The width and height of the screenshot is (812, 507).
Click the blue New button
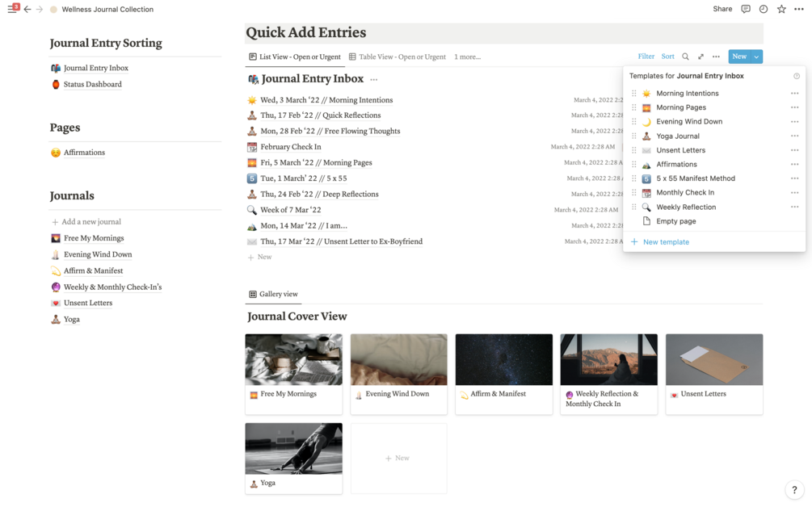point(739,57)
